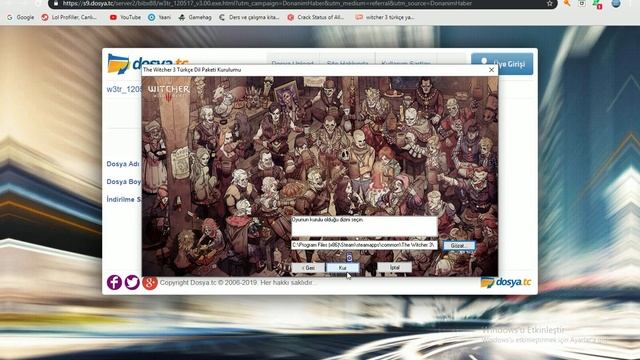Open the Yaani bookmark

click(x=160, y=18)
